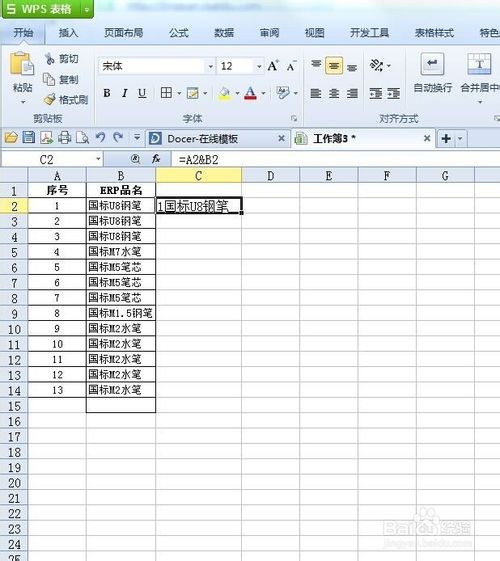
Task: Click the Cut scissors icon
Action: (x=50, y=59)
